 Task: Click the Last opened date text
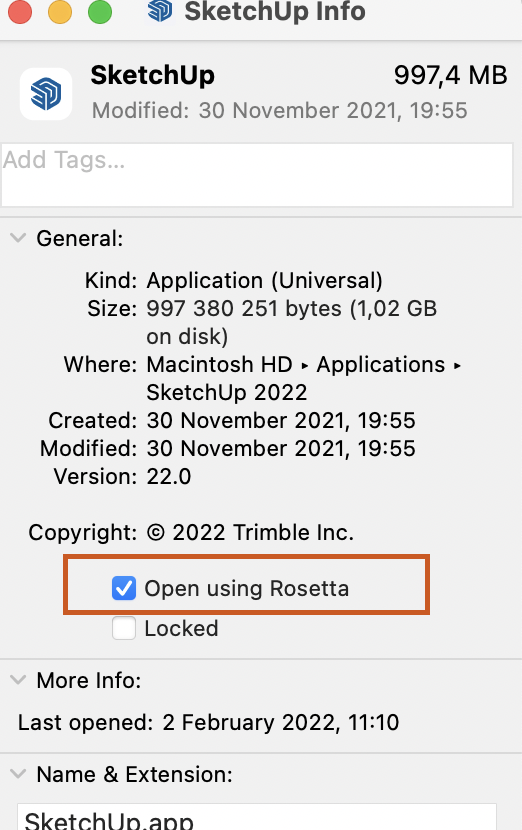tap(281, 722)
